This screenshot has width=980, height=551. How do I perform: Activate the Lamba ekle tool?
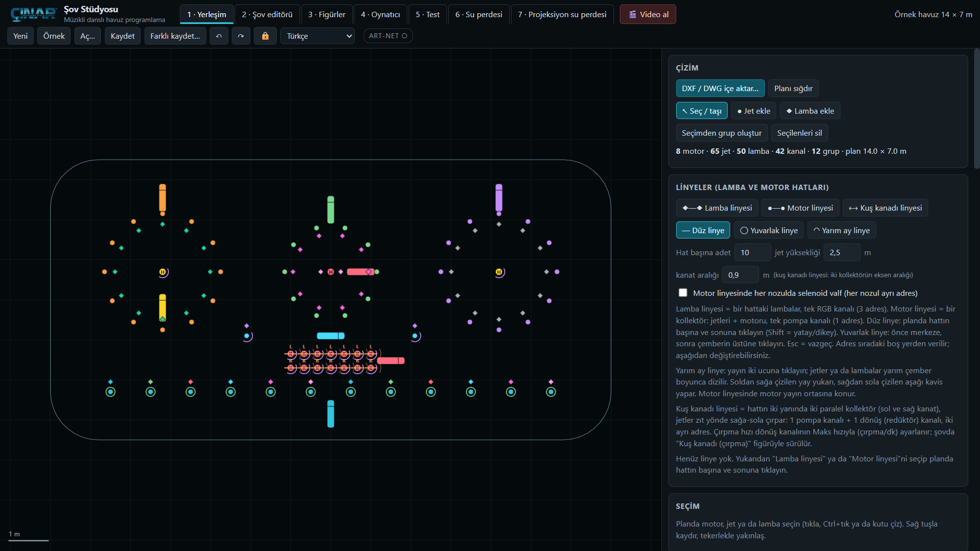(x=810, y=111)
